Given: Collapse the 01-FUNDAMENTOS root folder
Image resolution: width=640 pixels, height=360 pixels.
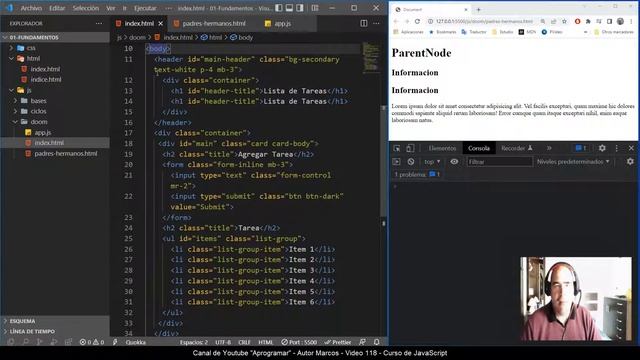Looking at the screenshot, I should 55,37.
